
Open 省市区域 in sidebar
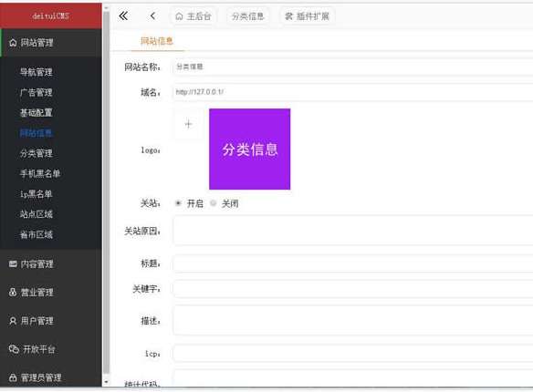point(36,234)
